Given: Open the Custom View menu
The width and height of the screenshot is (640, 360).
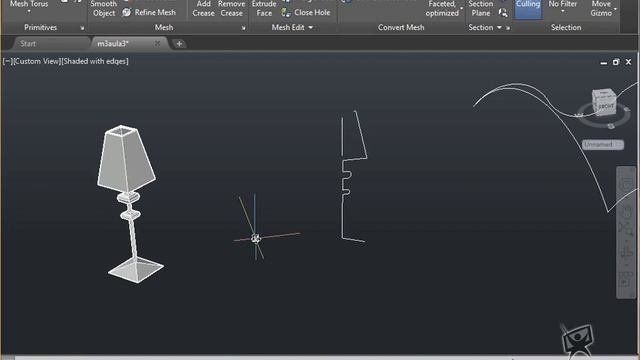Looking at the screenshot, I should 37,61.
